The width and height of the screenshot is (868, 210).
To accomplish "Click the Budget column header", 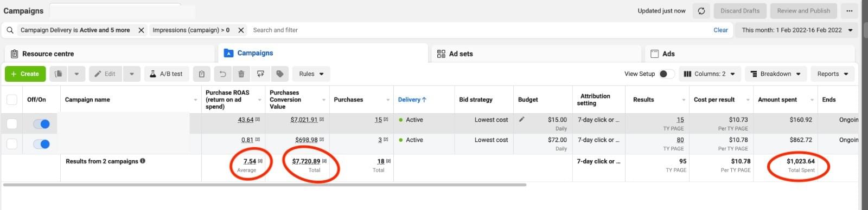I will pyautogui.click(x=528, y=100).
